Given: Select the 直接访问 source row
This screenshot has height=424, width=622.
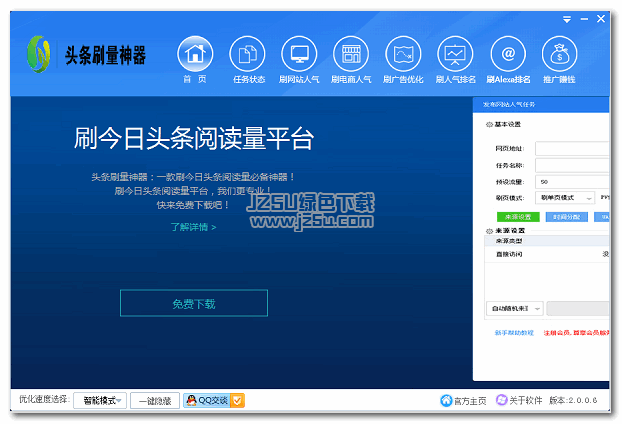Looking at the screenshot, I should click(x=547, y=254).
